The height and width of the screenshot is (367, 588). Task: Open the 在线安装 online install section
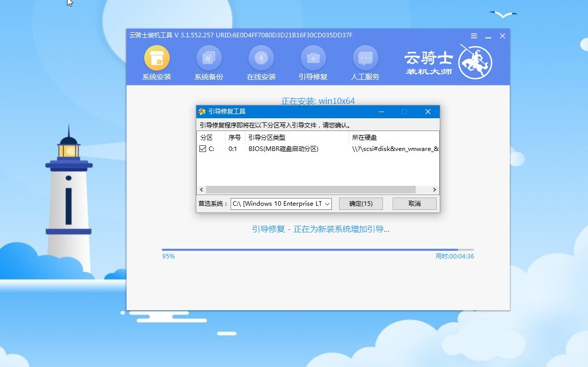(x=261, y=63)
